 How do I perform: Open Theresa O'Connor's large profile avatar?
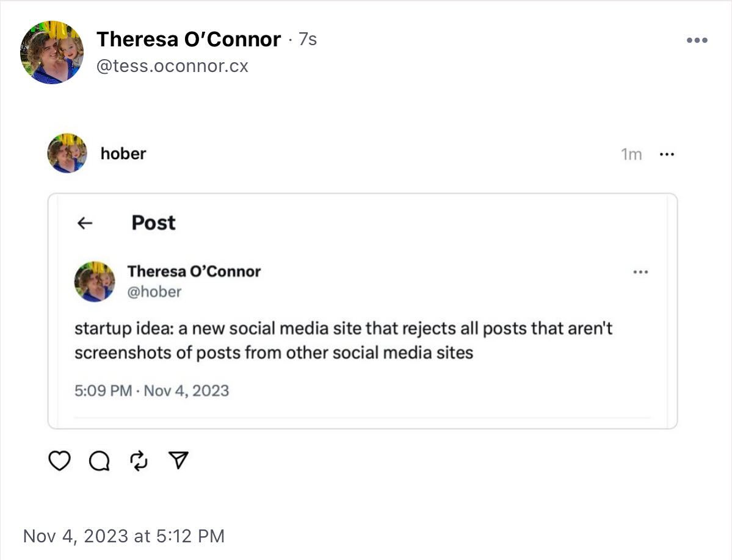tap(52, 52)
